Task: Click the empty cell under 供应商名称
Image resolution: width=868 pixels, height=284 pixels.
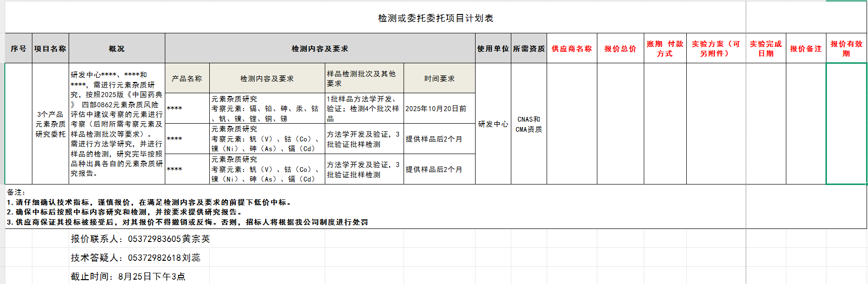Action: pyautogui.click(x=572, y=124)
